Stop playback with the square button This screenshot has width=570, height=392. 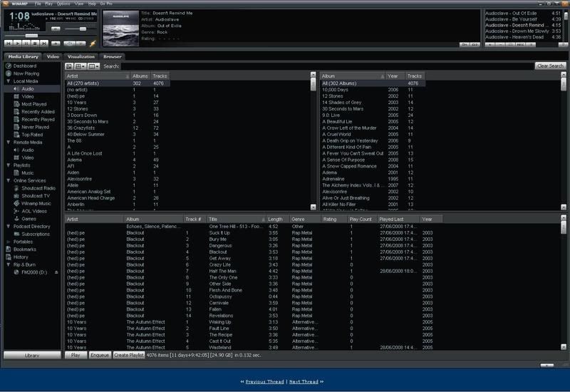[x=35, y=43]
